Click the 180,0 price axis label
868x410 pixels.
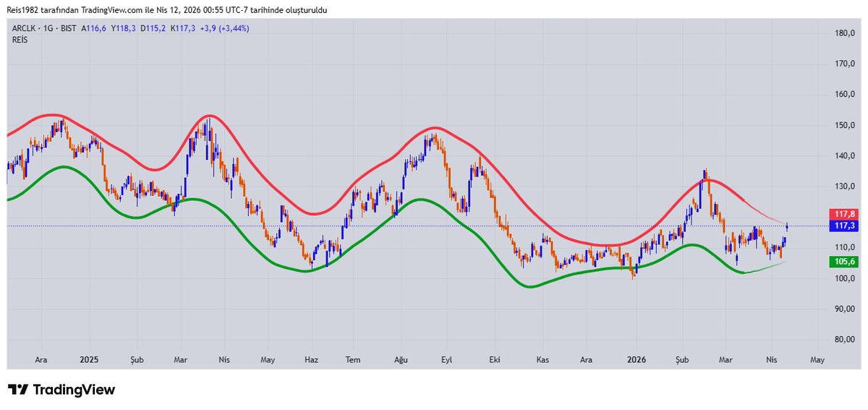(846, 33)
